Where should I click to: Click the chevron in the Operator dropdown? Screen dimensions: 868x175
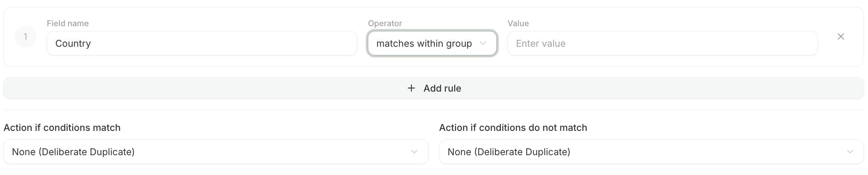click(483, 43)
